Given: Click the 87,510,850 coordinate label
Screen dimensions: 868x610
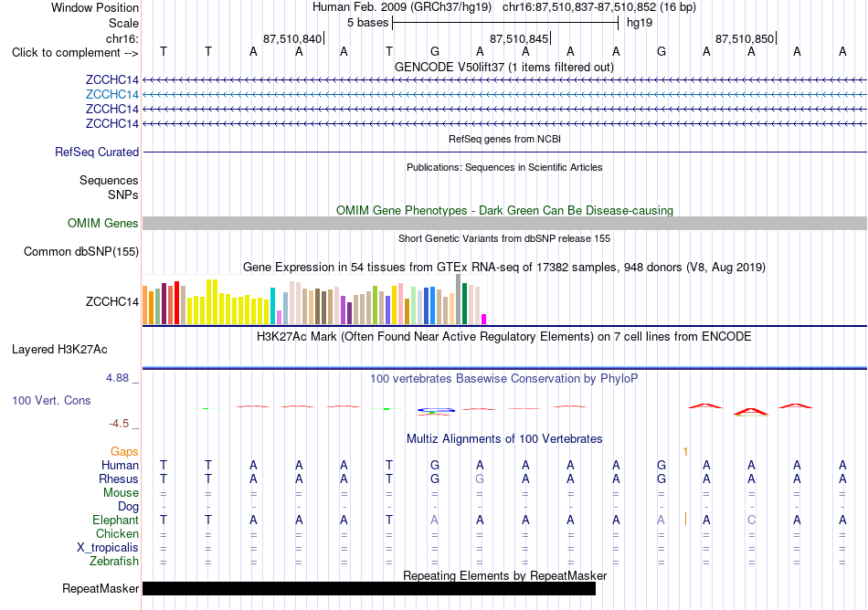Looking at the screenshot, I should tap(745, 38).
